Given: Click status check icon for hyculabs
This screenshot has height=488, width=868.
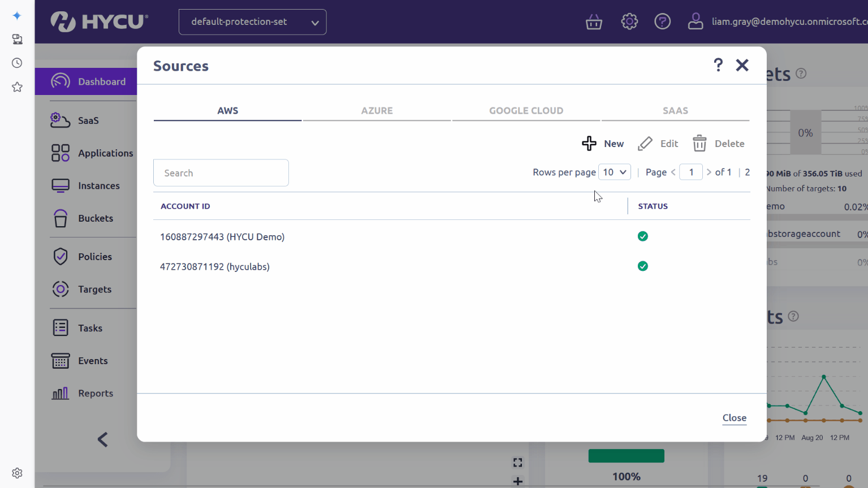Looking at the screenshot, I should tap(643, 266).
